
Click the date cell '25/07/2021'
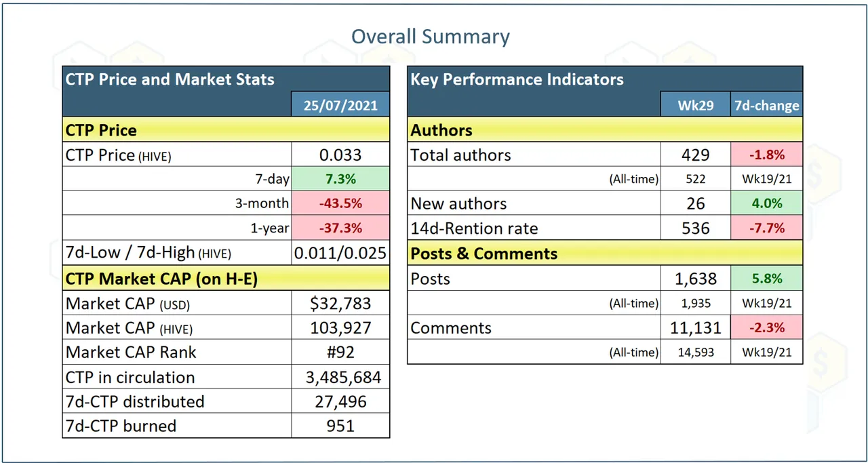click(x=340, y=105)
